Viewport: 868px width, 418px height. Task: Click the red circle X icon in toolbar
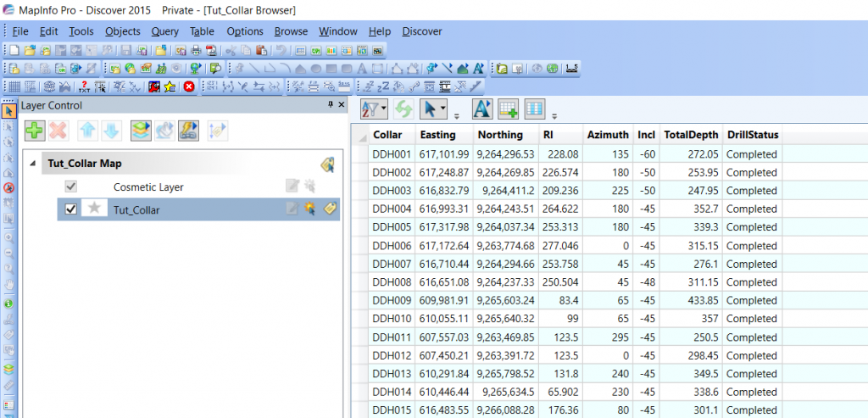(x=189, y=86)
